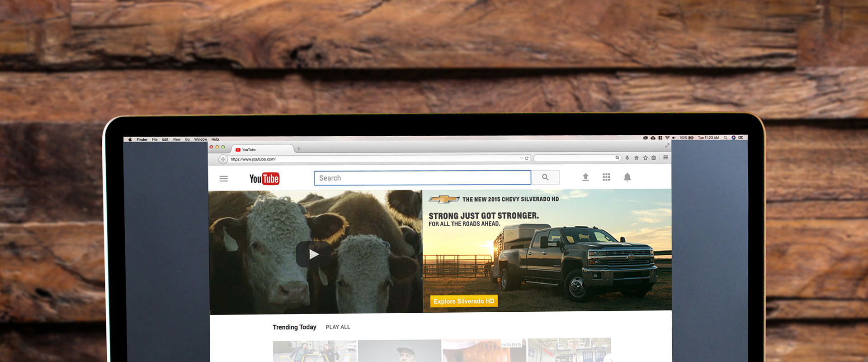
Task: Play the cow video in the banner
Action: 313,254
